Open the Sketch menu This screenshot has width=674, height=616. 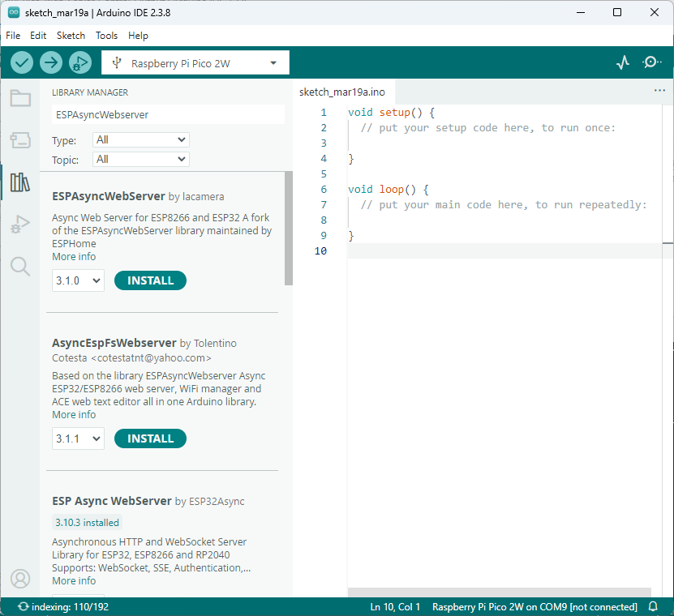(71, 36)
